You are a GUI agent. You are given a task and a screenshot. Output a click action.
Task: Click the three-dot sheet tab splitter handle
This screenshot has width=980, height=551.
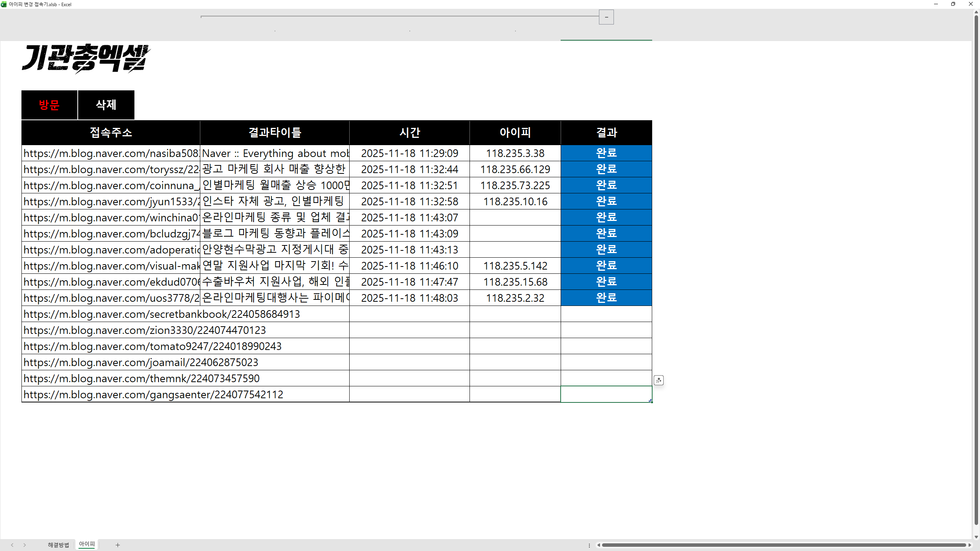pos(589,545)
